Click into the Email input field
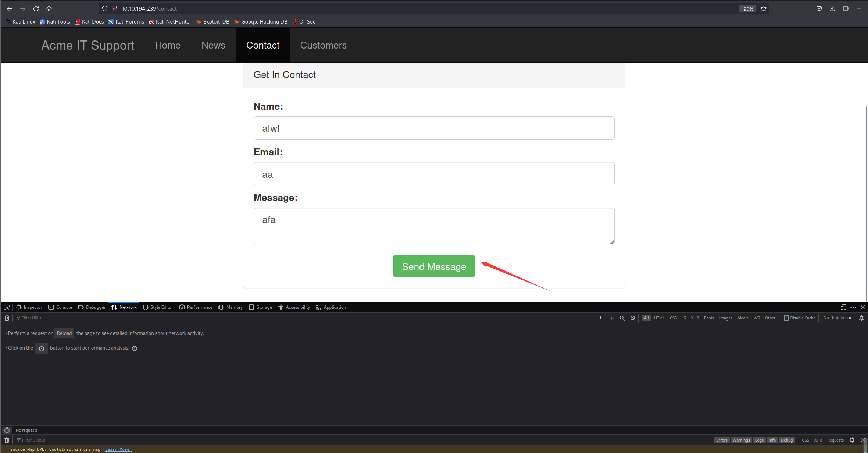 (434, 174)
